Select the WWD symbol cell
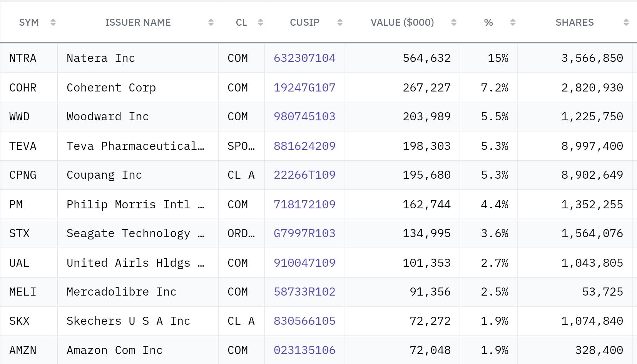 pyautogui.click(x=29, y=116)
